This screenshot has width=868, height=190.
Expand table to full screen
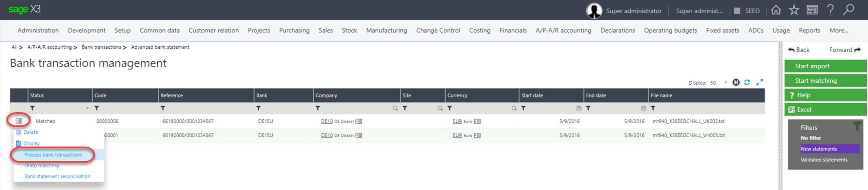[x=759, y=82]
